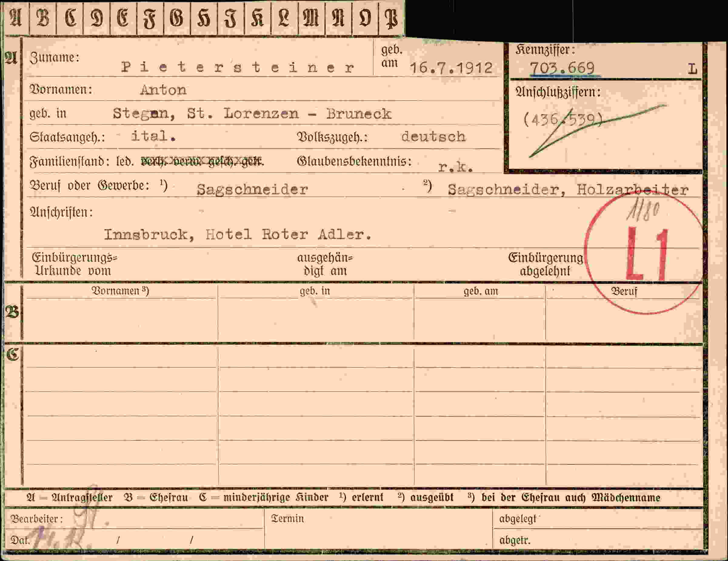The image size is (728, 561).
Task: Click the "Bearbeiter:" label
Action: pyautogui.click(x=37, y=519)
